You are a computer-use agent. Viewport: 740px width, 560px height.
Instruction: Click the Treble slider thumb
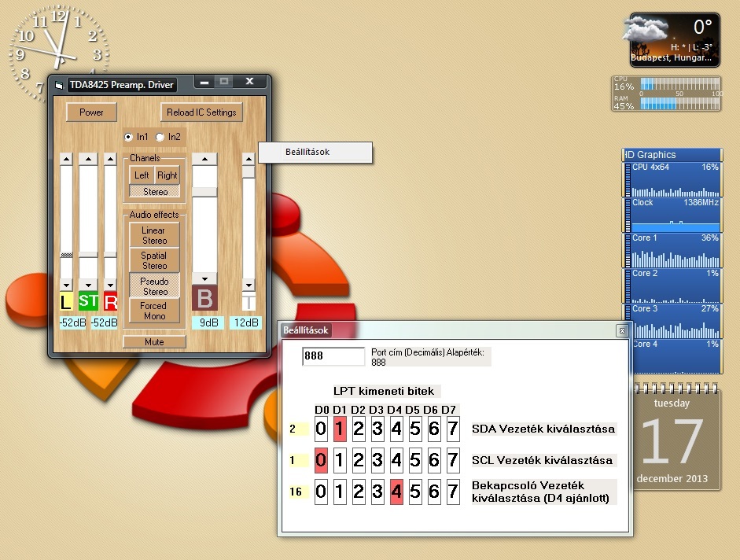tap(249, 171)
